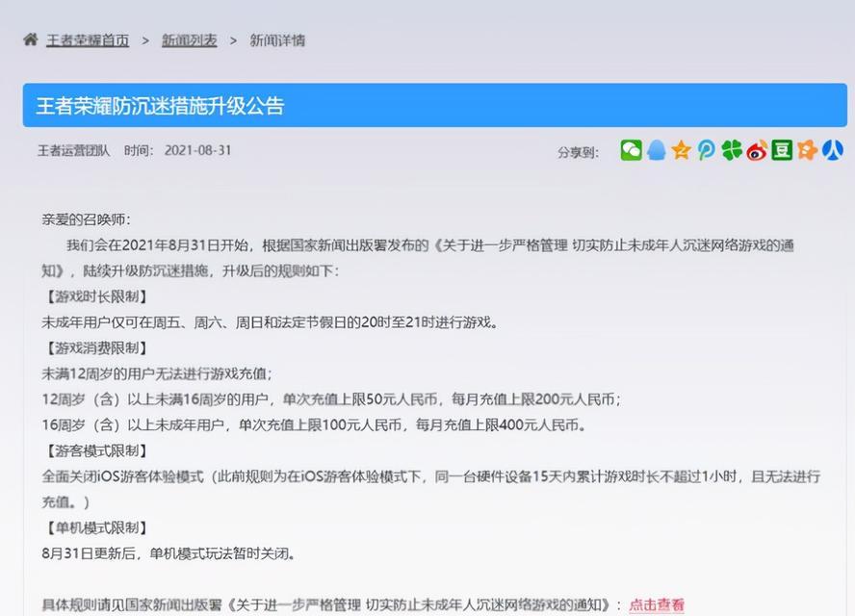Click the line 8月31日更新后，单机模式玩法暂时关闭

(169, 553)
